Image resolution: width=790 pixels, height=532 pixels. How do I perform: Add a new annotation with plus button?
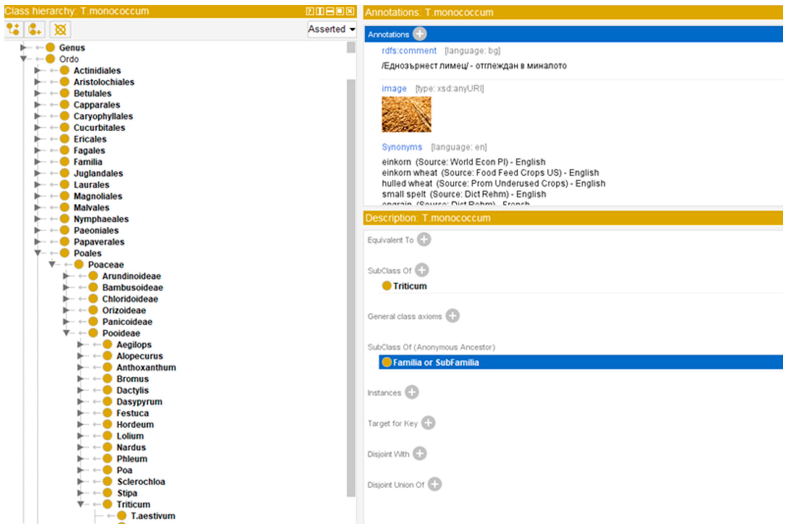pyautogui.click(x=420, y=34)
